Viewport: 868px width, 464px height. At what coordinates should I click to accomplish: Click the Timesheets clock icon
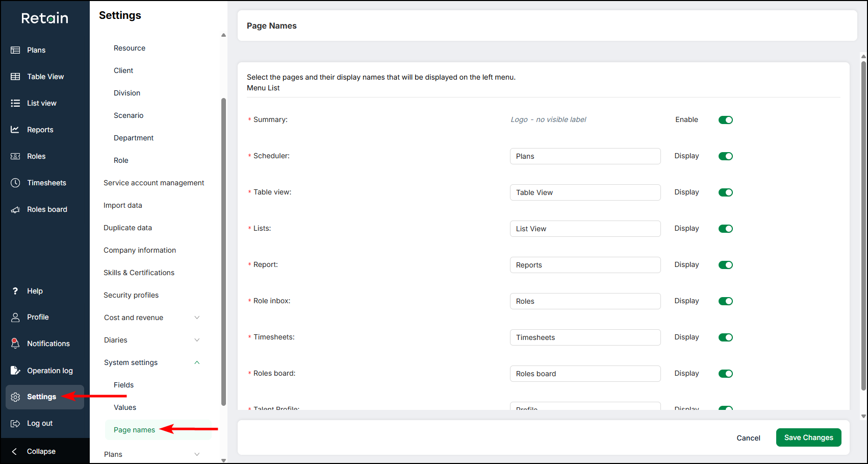pos(15,183)
